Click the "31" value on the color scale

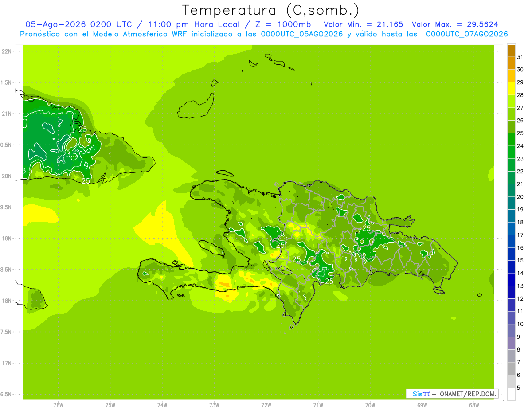pos(520,57)
